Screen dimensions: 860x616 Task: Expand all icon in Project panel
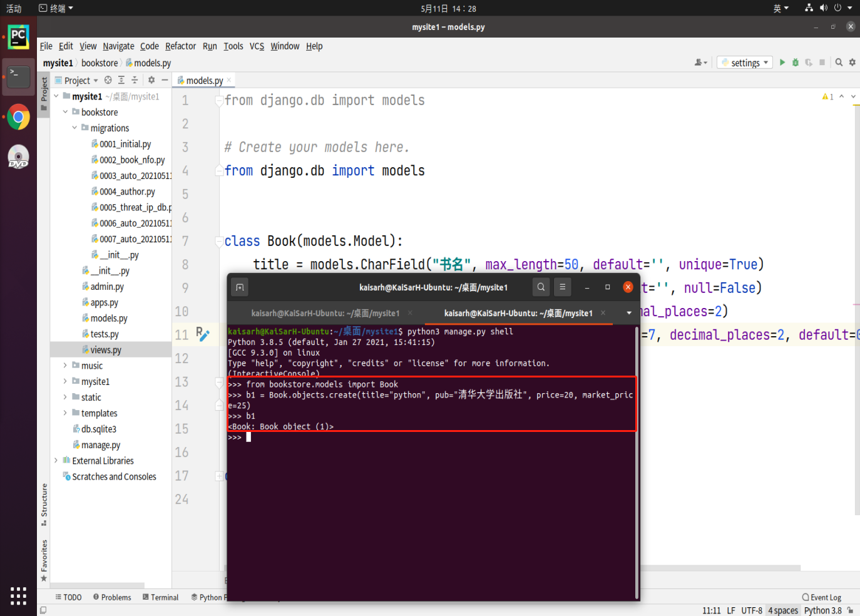click(x=121, y=80)
